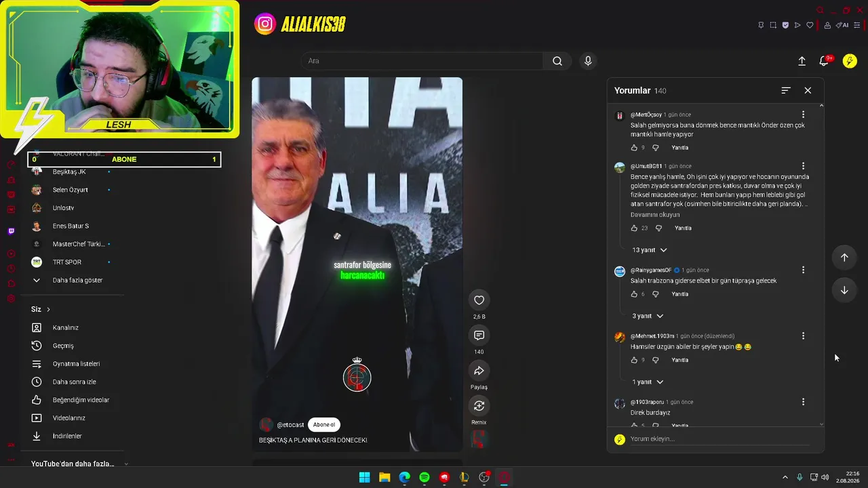Viewport: 868px width, 488px height.
Task: Open Spotify from the taskbar
Action: [425, 477]
